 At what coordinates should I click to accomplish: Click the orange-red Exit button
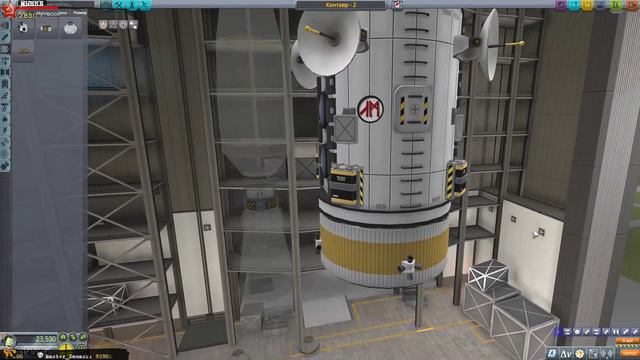tap(632, 5)
